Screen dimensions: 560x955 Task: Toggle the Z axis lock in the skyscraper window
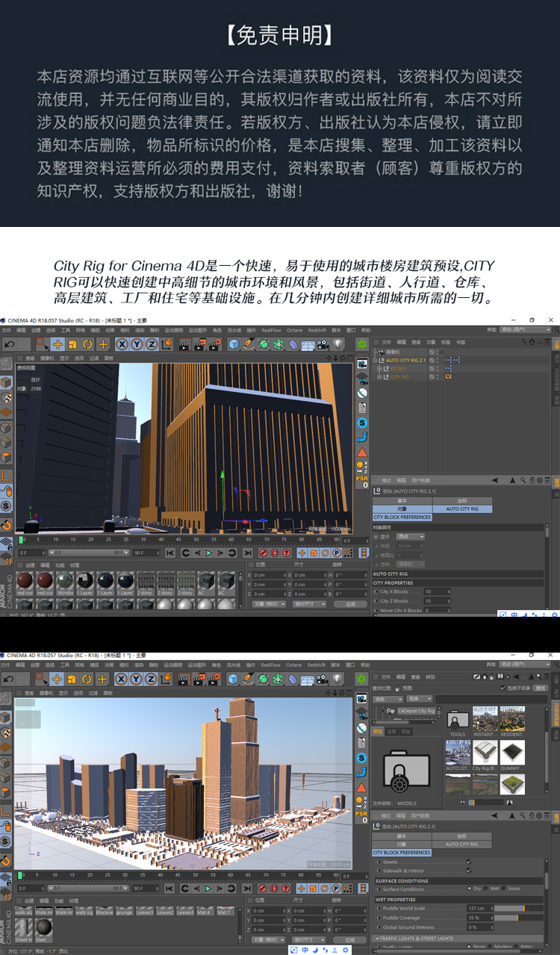150,344
